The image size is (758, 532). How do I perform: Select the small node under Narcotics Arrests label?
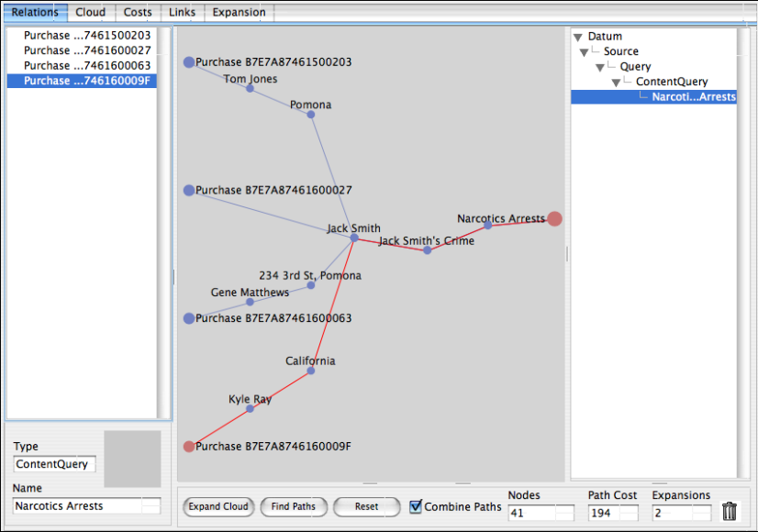click(x=488, y=225)
